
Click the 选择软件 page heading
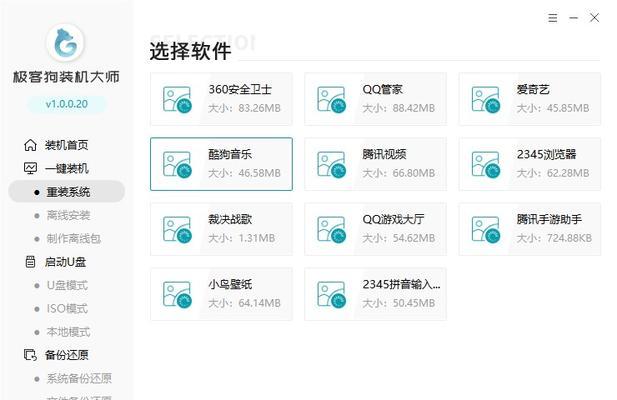(x=190, y=51)
